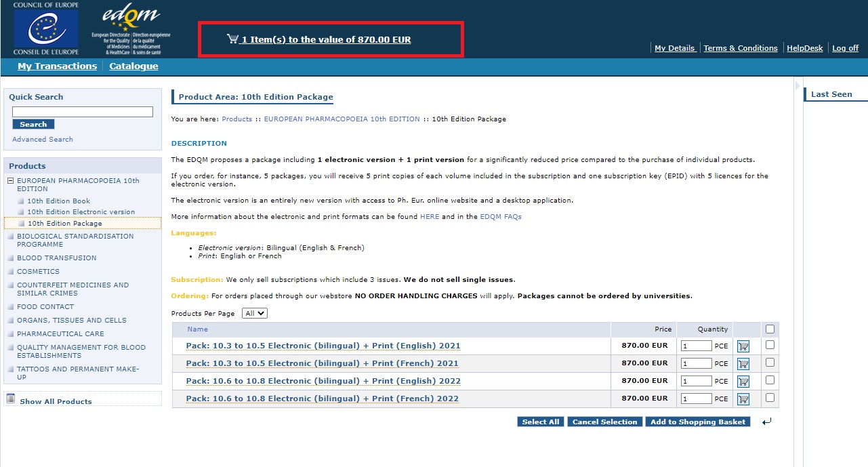The width and height of the screenshot is (868, 467).
Task: Click Products breadcrumb link
Action: (x=236, y=119)
